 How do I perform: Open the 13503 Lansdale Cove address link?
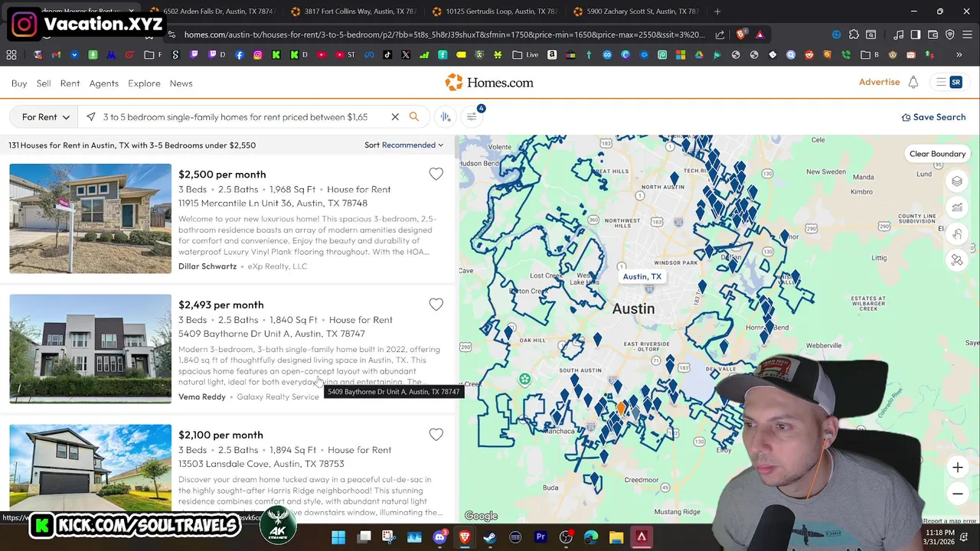coord(261,464)
